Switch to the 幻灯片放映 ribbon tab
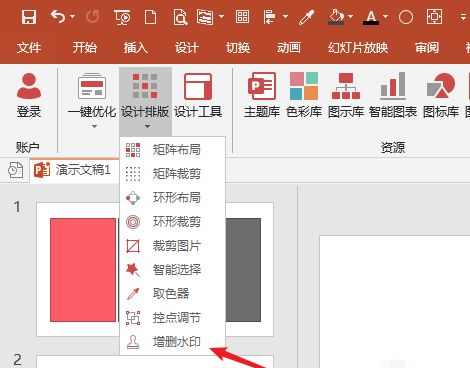This screenshot has width=470, height=368. pyautogui.click(x=358, y=48)
